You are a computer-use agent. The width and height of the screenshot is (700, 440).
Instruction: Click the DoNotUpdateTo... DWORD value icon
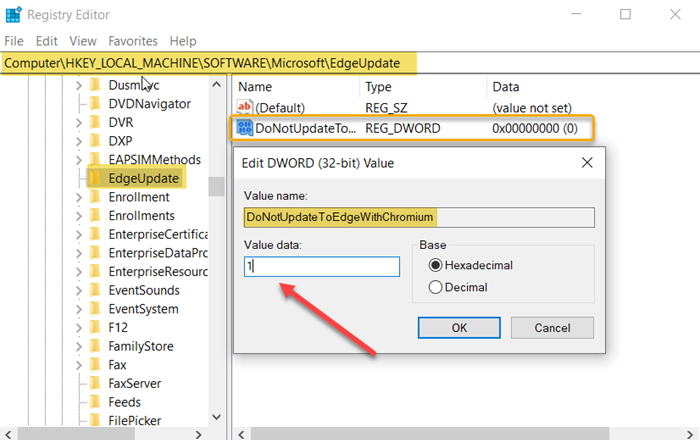pyautogui.click(x=244, y=128)
